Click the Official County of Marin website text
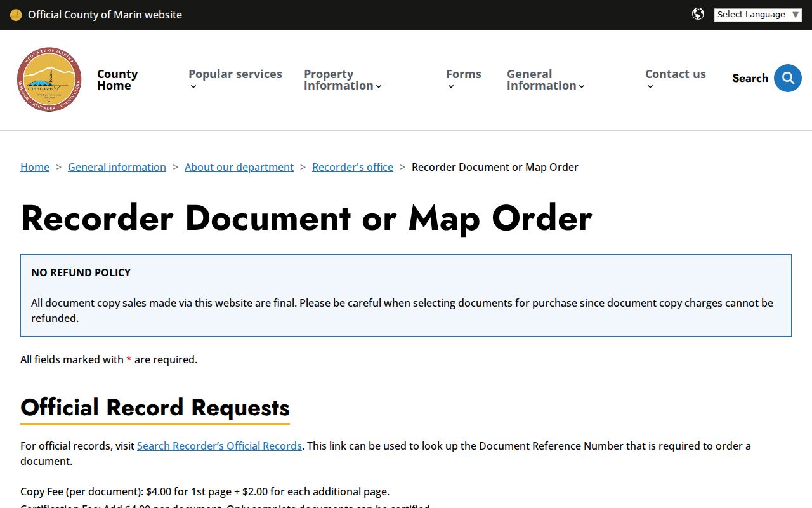Viewport: 812px width, 508px height. 105,15
